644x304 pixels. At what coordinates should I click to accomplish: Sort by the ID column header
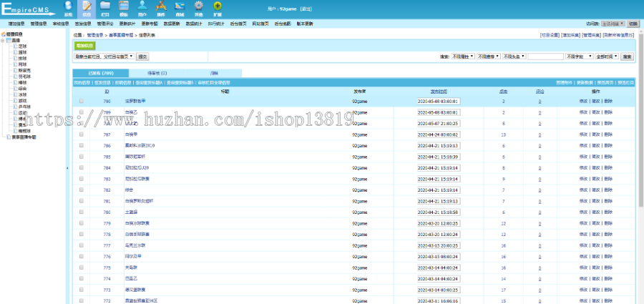point(107,92)
